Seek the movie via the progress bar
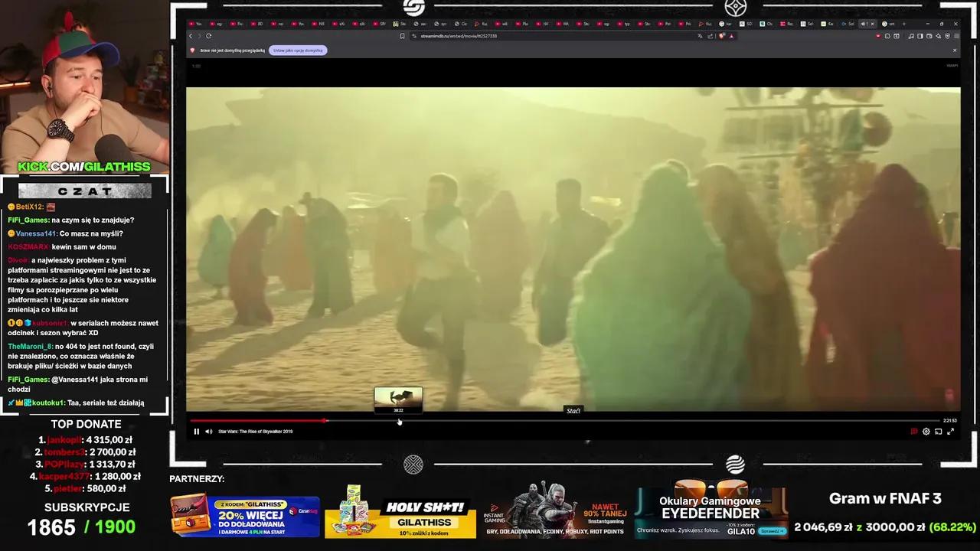This screenshot has width=980, height=551. coord(565,420)
